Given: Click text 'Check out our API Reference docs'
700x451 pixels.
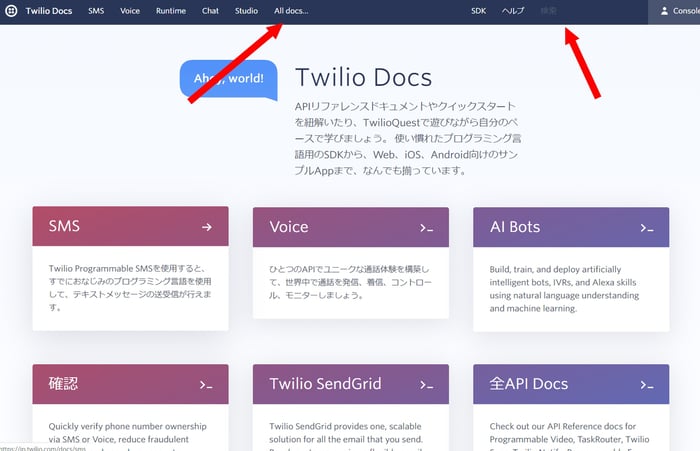Looking at the screenshot, I should pyautogui.click(x=562, y=426).
